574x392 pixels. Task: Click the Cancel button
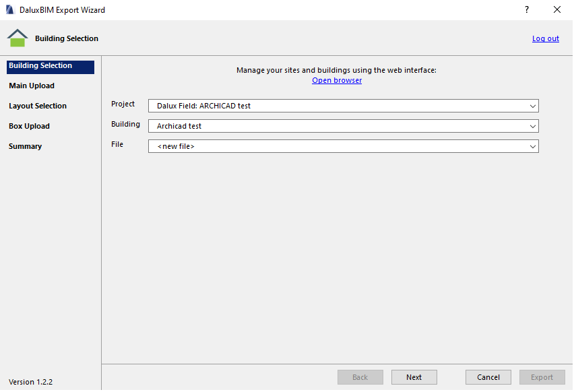(488, 377)
